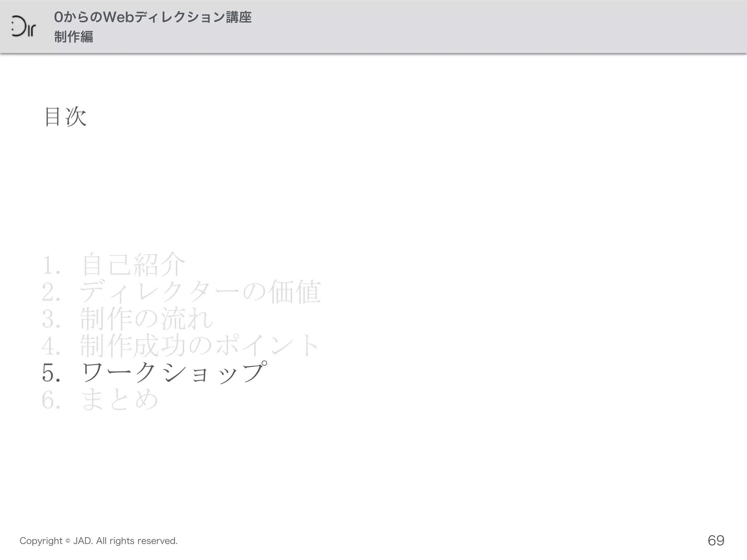Click the Copyright JAD footer text

click(98, 541)
